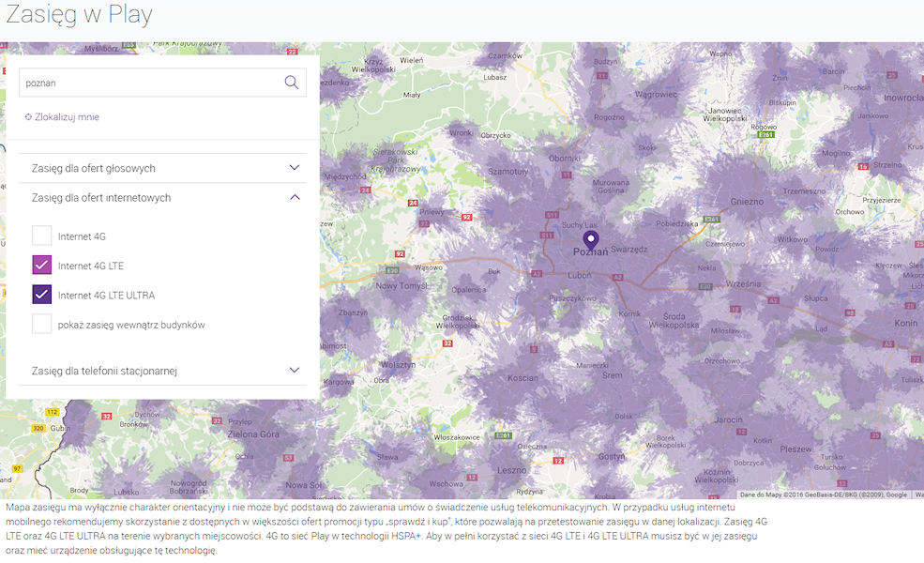This screenshot has width=924, height=563.
Task: Click the Wolsztyn label on the map
Action: (x=398, y=365)
